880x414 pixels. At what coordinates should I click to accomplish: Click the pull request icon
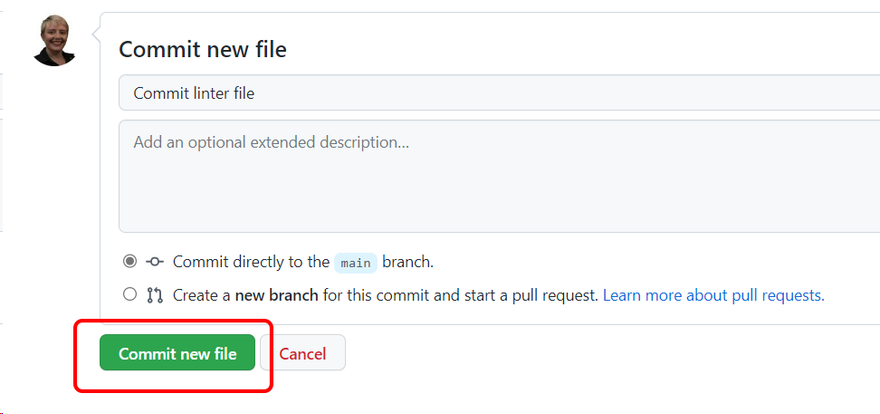(x=155, y=295)
